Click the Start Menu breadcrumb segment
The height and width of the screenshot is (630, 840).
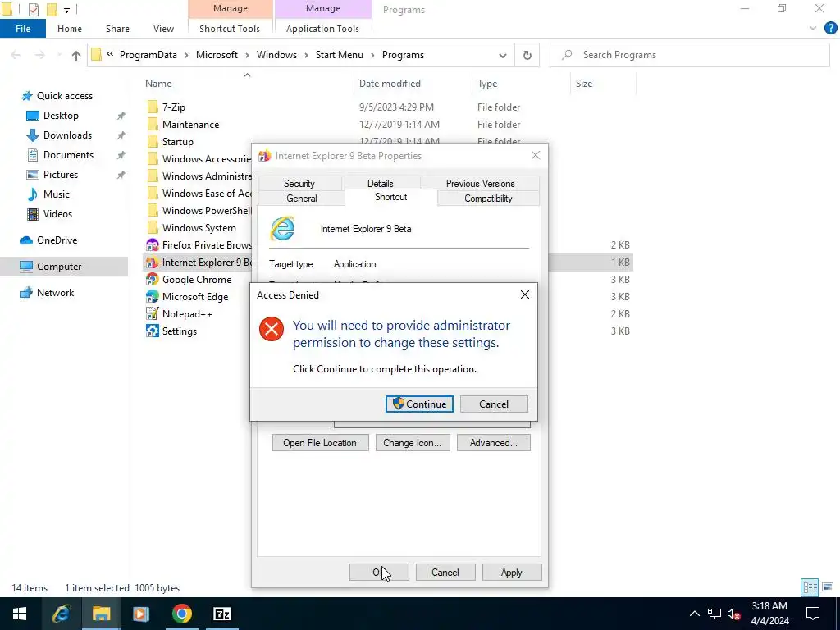(339, 55)
